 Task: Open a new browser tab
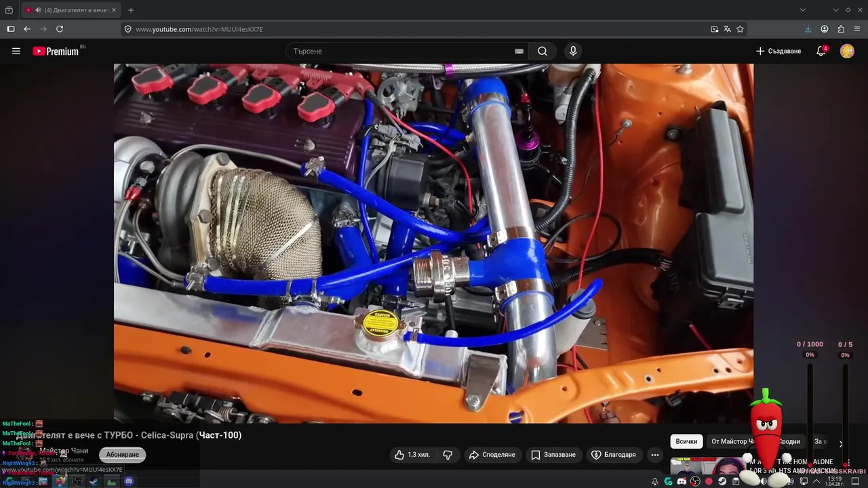(x=131, y=10)
